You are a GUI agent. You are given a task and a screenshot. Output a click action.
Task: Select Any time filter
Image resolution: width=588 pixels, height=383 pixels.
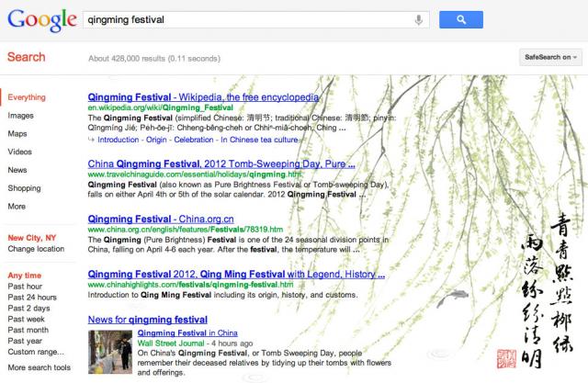(x=25, y=276)
